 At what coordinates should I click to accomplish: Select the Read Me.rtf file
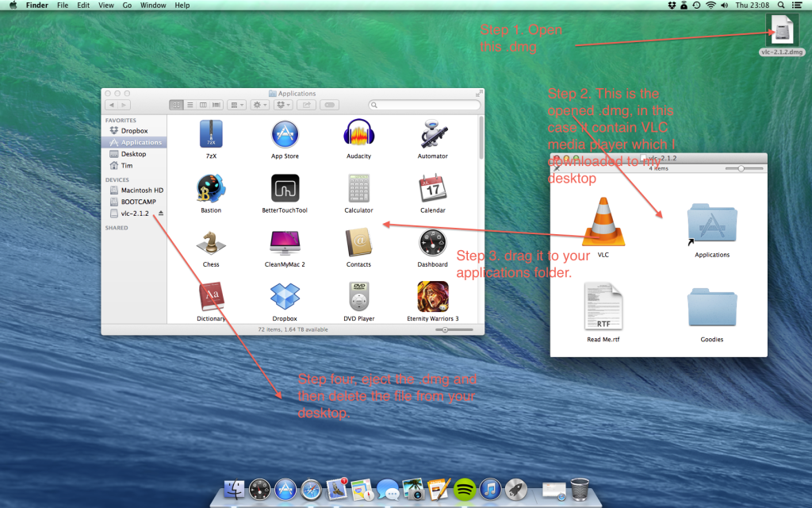click(x=603, y=306)
